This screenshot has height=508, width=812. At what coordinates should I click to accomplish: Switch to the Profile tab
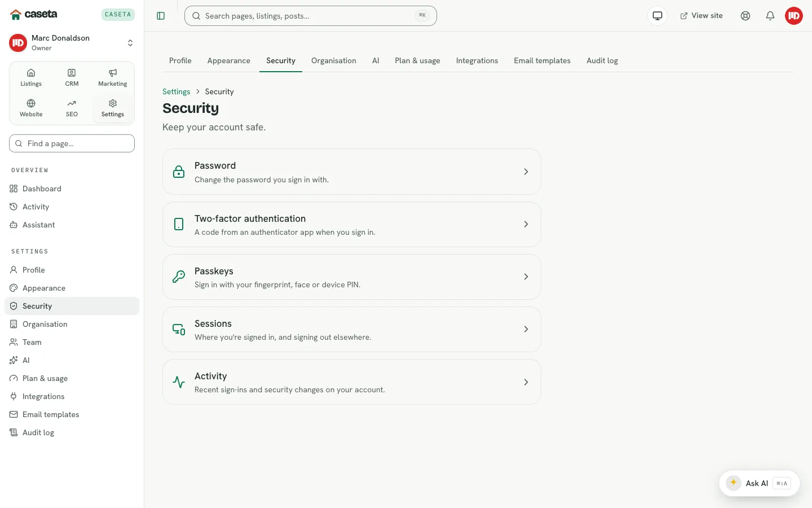pyautogui.click(x=180, y=60)
